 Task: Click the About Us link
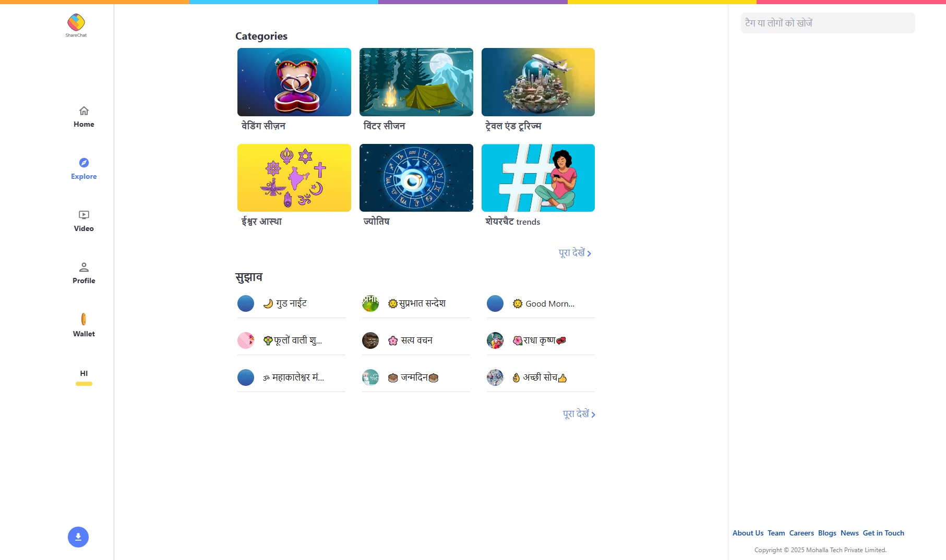pyautogui.click(x=748, y=533)
